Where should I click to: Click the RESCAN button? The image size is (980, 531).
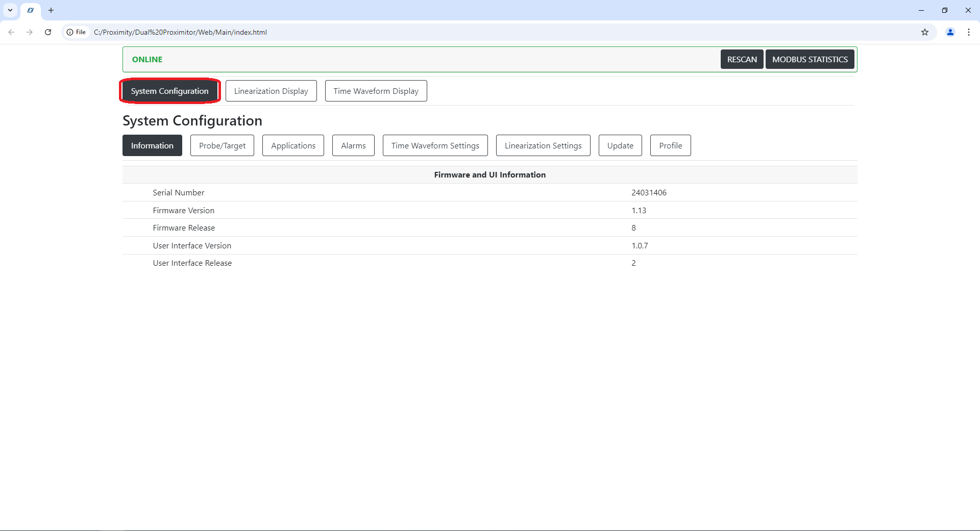tap(742, 59)
